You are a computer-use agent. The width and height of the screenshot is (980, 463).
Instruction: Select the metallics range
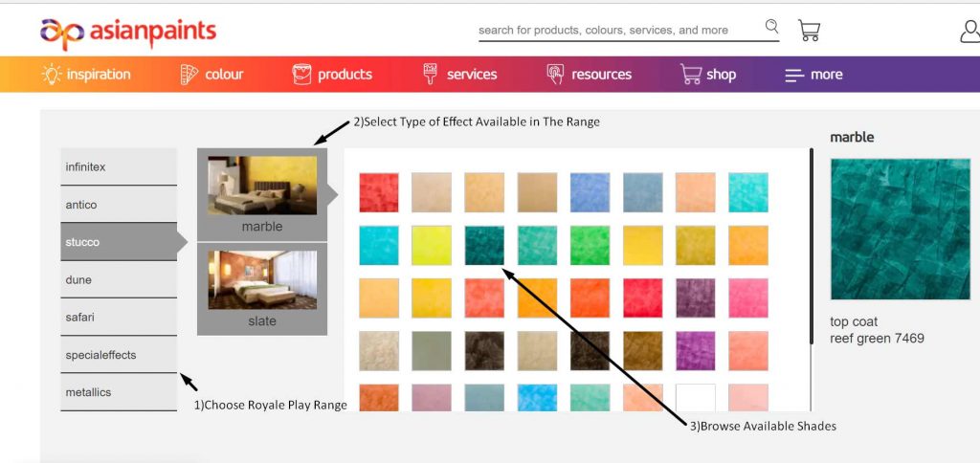pyautogui.click(x=119, y=392)
